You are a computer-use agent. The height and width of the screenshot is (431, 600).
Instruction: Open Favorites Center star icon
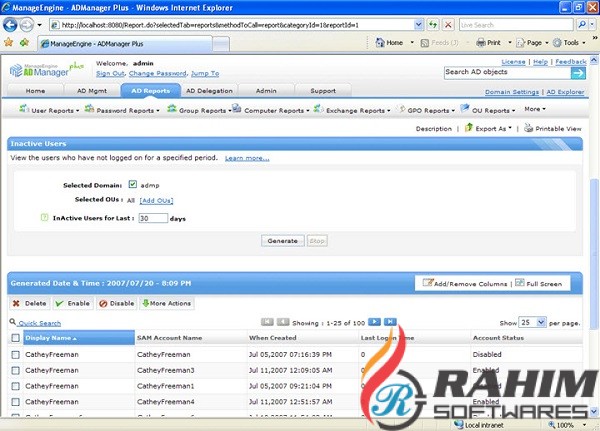[8, 42]
